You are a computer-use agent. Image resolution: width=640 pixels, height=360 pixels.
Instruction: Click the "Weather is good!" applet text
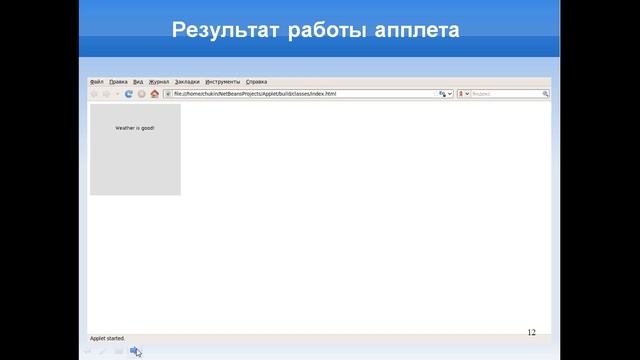click(135, 128)
